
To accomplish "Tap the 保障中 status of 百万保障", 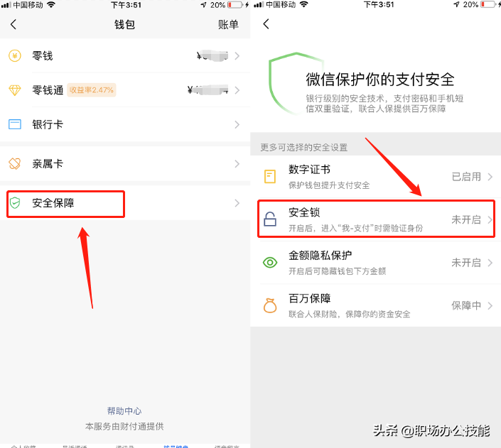I will (x=466, y=305).
